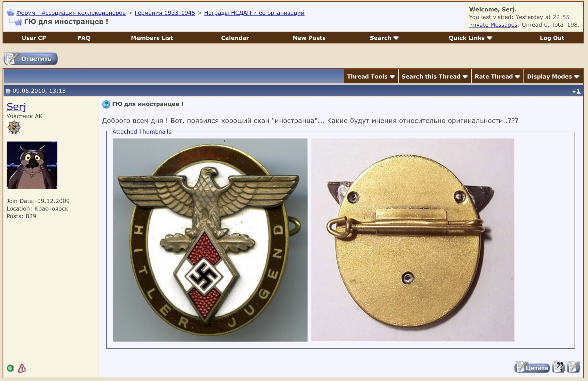588x381 pixels.
Task: Click the post number #1 permalink
Action: click(x=578, y=91)
